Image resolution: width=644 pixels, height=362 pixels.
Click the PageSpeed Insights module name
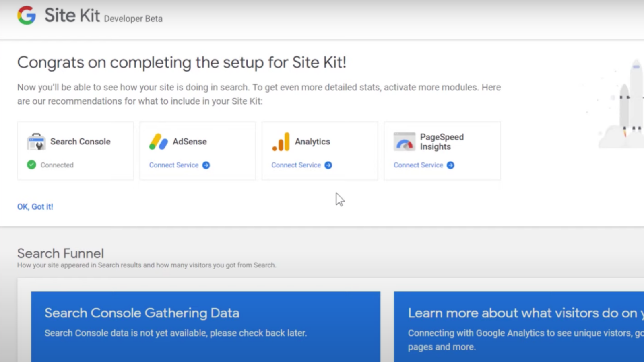pos(442,142)
